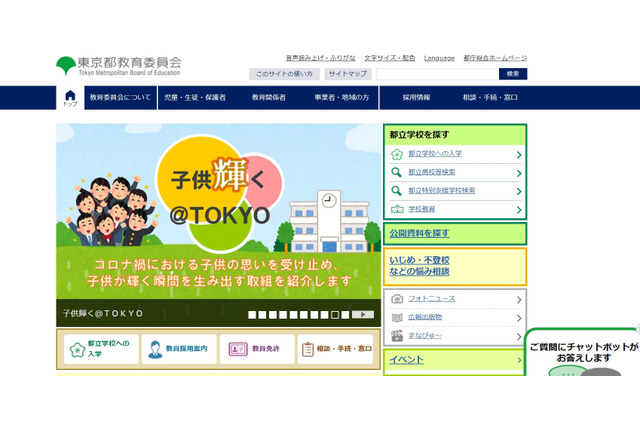
Task: Open the Language link
Action: pyautogui.click(x=439, y=58)
